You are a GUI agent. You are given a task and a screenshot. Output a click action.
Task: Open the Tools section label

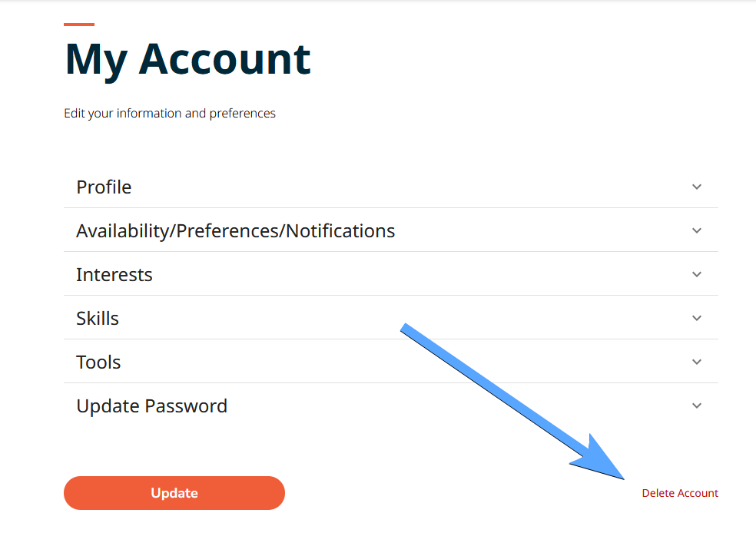98,362
